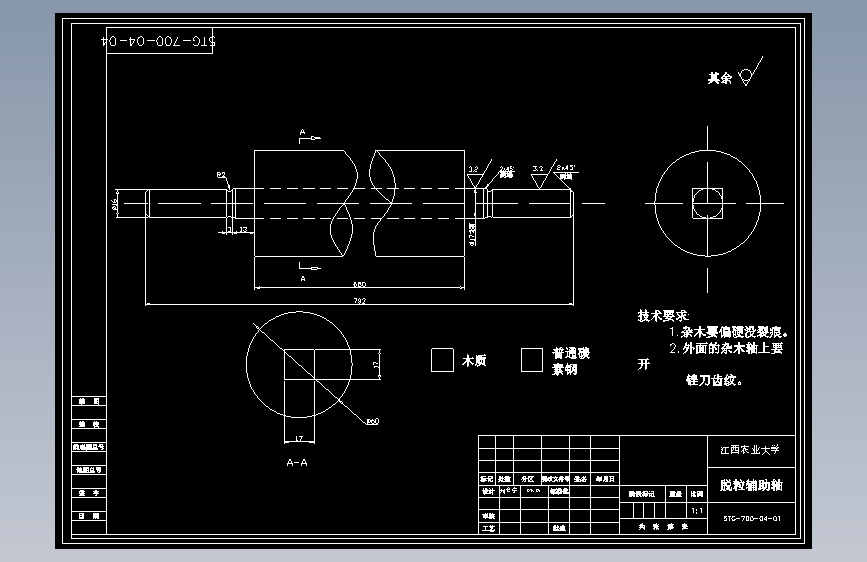Select the part name "脱粒辅助轴"
867x562 pixels.
point(751,486)
